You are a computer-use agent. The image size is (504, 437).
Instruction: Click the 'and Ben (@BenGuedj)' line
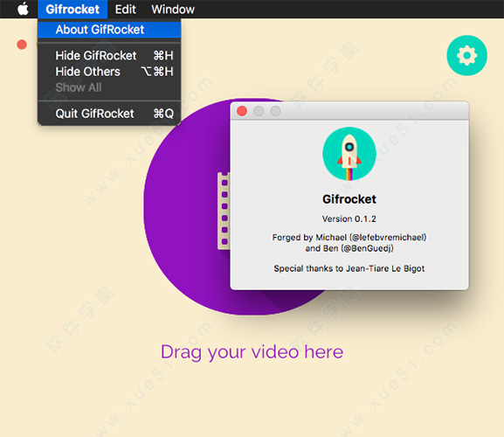pyautogui.click(x=349, y=248)
